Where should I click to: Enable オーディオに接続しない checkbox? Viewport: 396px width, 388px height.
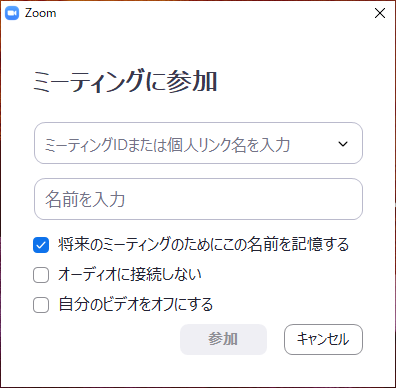pyautogui.click(x=41, y=275)
